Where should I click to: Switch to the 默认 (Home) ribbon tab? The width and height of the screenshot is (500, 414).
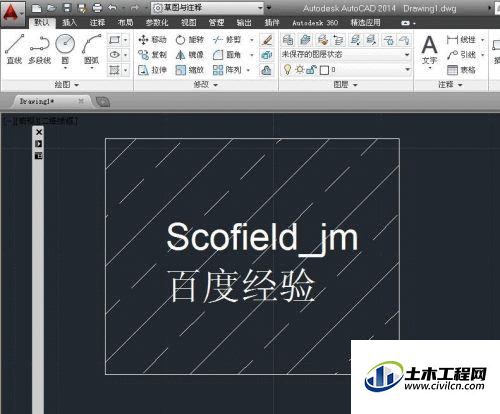42,23
